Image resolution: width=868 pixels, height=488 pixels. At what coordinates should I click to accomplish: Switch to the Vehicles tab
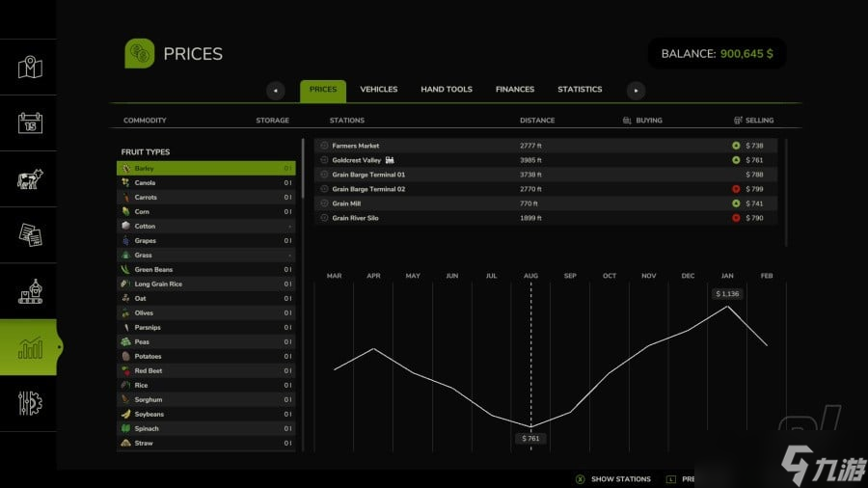(x=378, y=90)
